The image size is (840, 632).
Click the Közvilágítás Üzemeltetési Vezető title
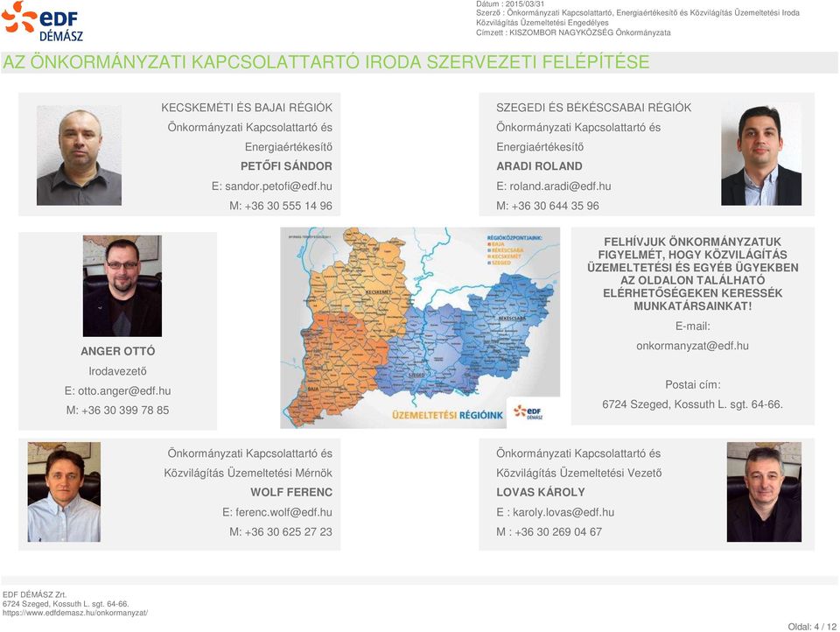[578, 473]
